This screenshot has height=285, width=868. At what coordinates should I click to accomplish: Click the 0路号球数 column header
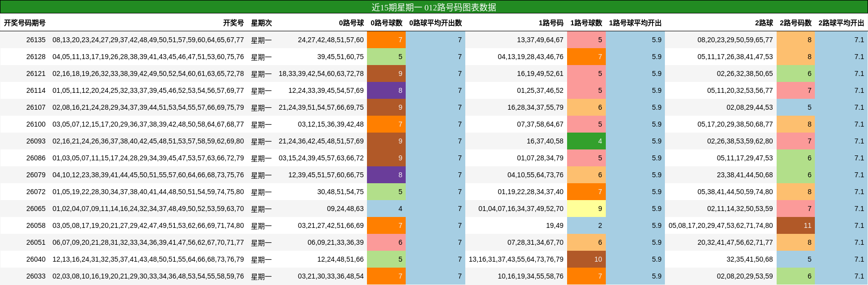(x=386, y=23)
